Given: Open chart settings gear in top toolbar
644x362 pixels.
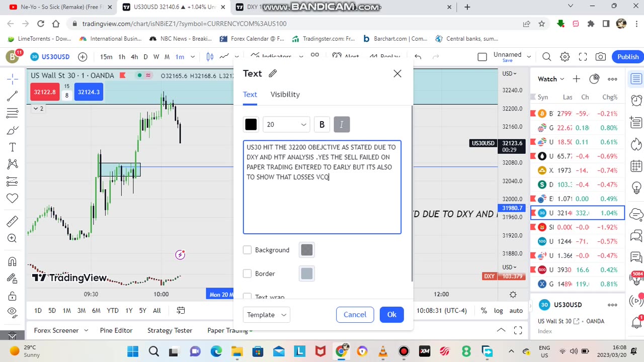Looking at the screenshot, I should [565, 57].
